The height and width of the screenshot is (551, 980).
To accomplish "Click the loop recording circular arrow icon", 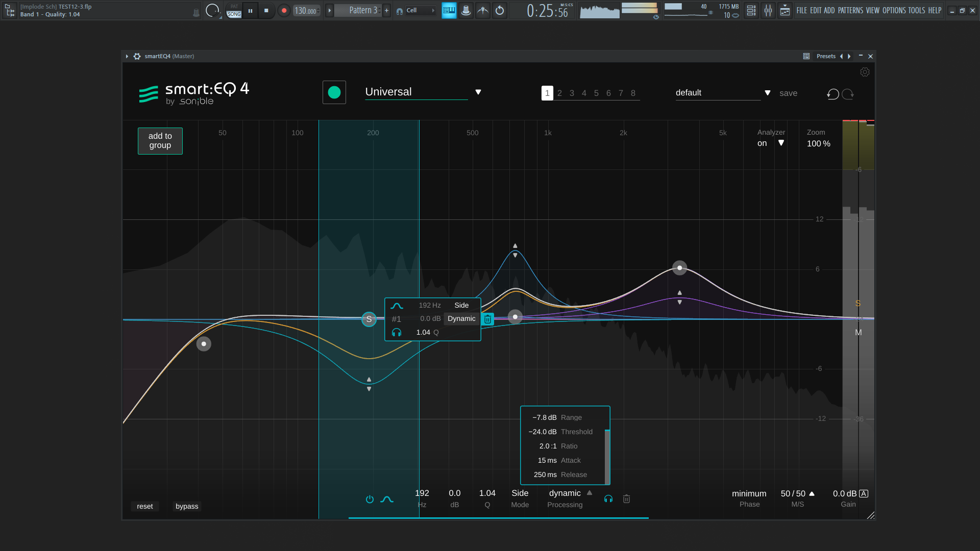I will point(500,10).
